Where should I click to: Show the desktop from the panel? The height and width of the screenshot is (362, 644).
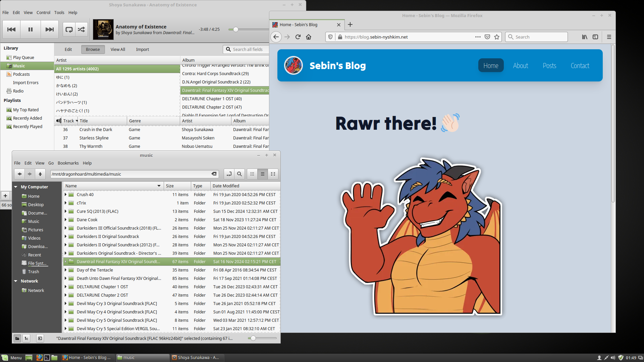click(29, 358)
